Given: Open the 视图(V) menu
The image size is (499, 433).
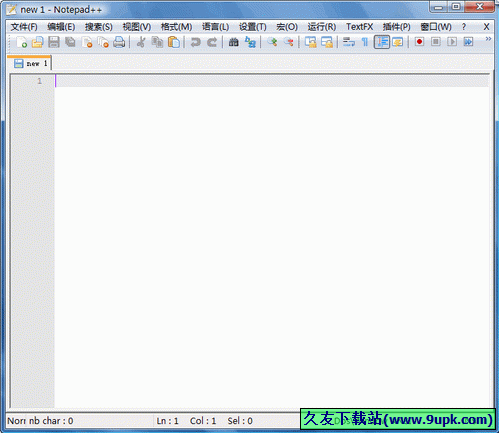Looking at the screenshot, I should click(x=137, y=27).
